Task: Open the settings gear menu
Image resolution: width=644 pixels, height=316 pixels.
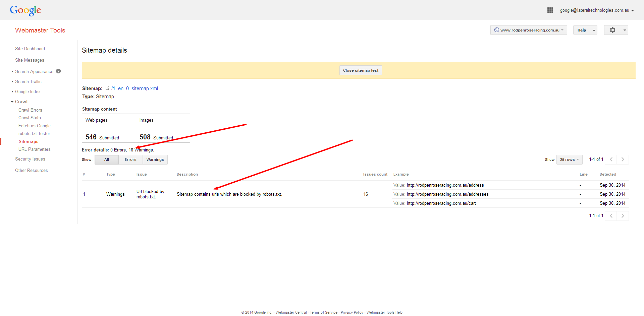Action: pyautogui.click(x=616, y=30)
